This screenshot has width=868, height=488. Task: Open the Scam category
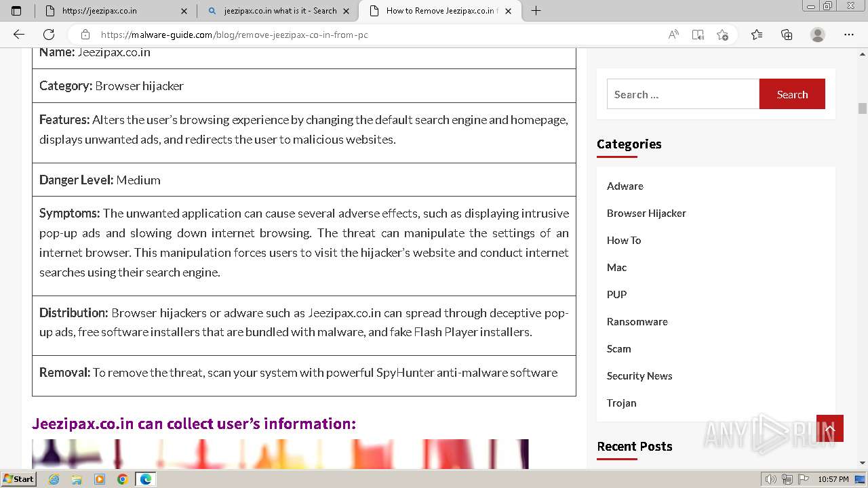coord(619,348)
